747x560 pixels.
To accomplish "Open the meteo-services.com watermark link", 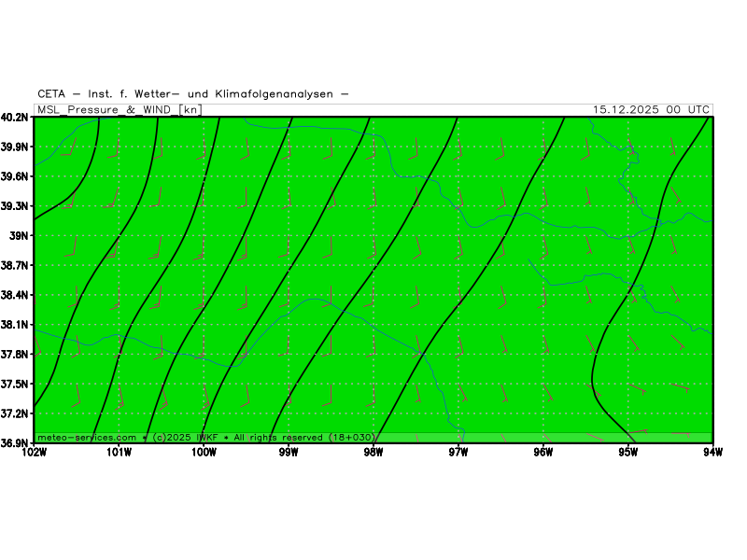I will click(87, 437).
